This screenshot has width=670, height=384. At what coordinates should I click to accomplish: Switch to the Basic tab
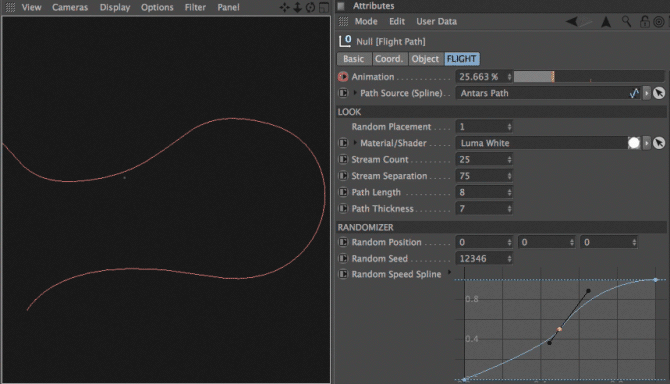pos(354,59)
